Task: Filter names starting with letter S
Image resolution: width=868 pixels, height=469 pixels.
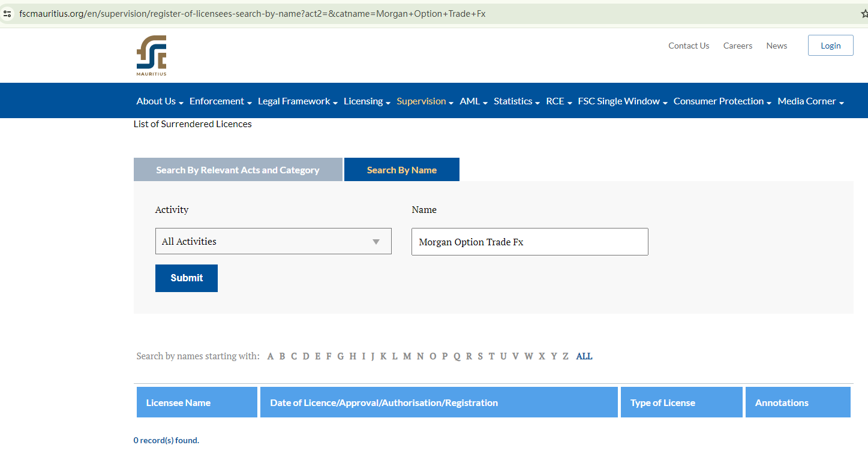Action: [x=480, y=356]
